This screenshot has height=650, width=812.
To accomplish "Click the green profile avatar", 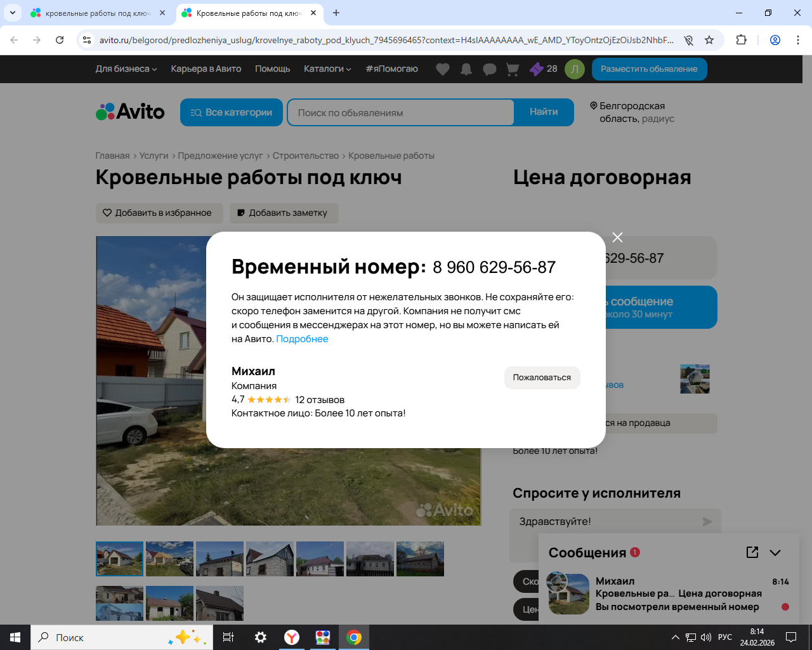I will pyautogui.click(x=574, y=69).
